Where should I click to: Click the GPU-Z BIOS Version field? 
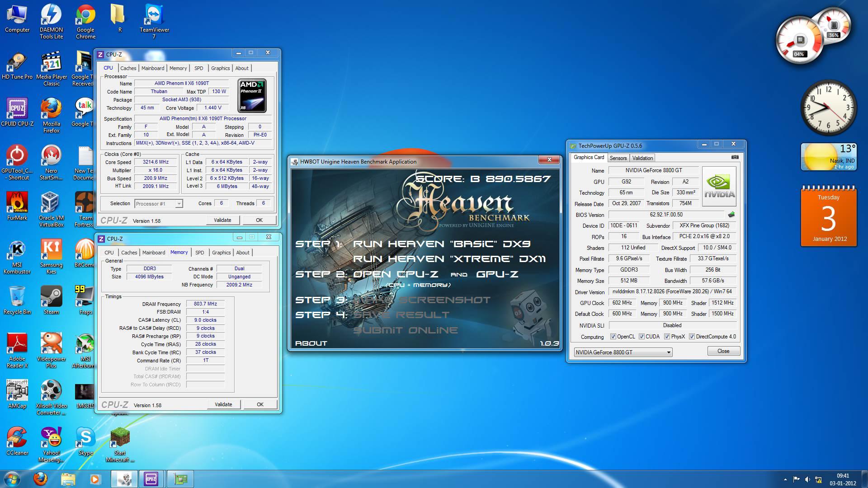point(666,215)
